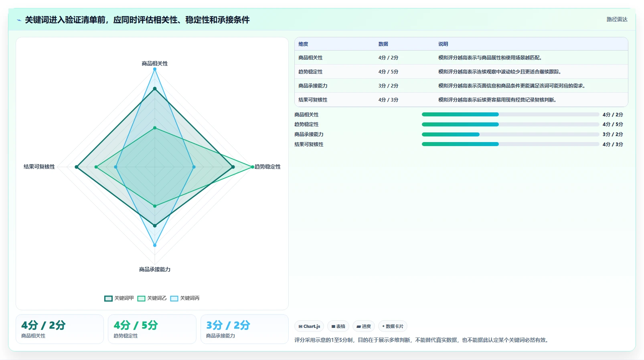
Task: Click the 进度 tag chip
Action: [364, 326]
